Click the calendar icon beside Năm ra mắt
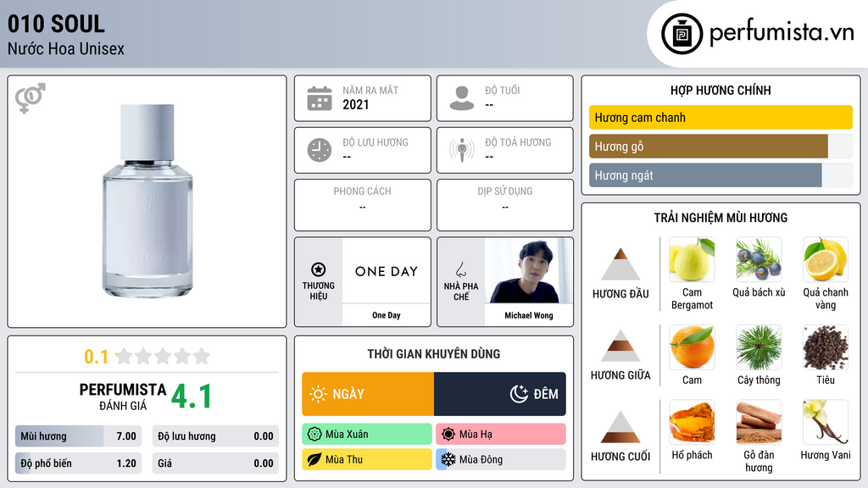868x488 pixels. click(320, 98)
